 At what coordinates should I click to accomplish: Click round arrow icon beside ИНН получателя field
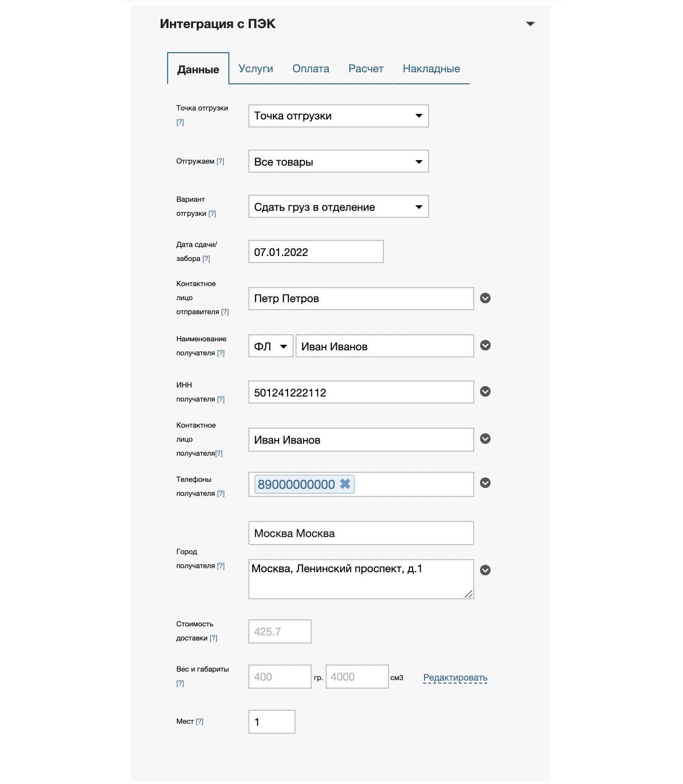pyautogui.click(x=485, y=391)
